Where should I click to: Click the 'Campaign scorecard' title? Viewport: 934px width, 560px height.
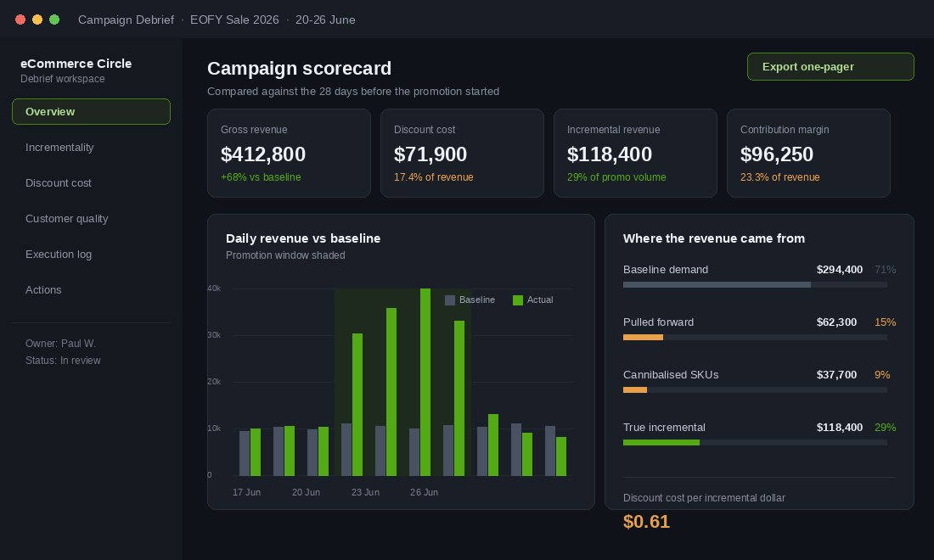point(299,69)
